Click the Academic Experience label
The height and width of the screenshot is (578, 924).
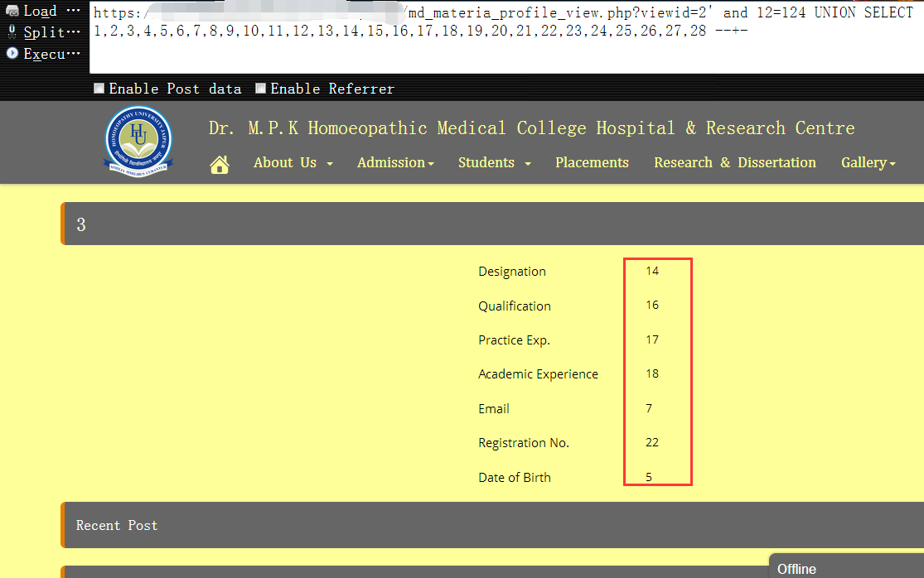point(538,374)
